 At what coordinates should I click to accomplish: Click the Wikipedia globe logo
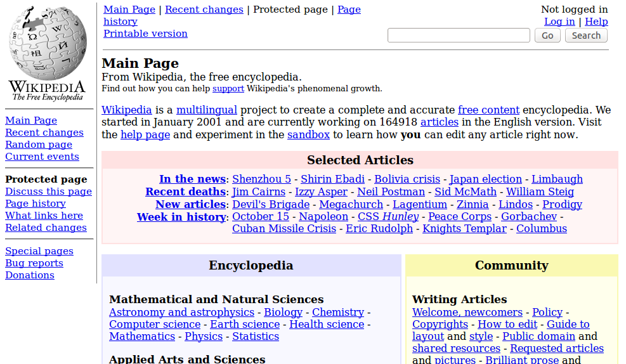coord(48,53)
